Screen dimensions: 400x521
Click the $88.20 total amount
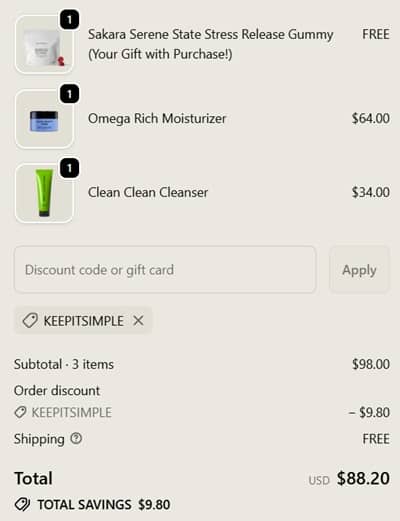(x=363, y=478)
